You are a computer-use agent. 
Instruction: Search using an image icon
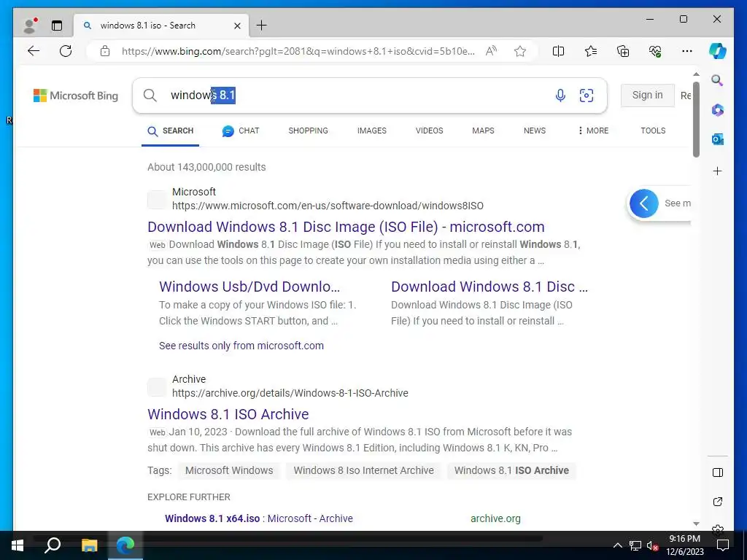[x=587, y=96]
